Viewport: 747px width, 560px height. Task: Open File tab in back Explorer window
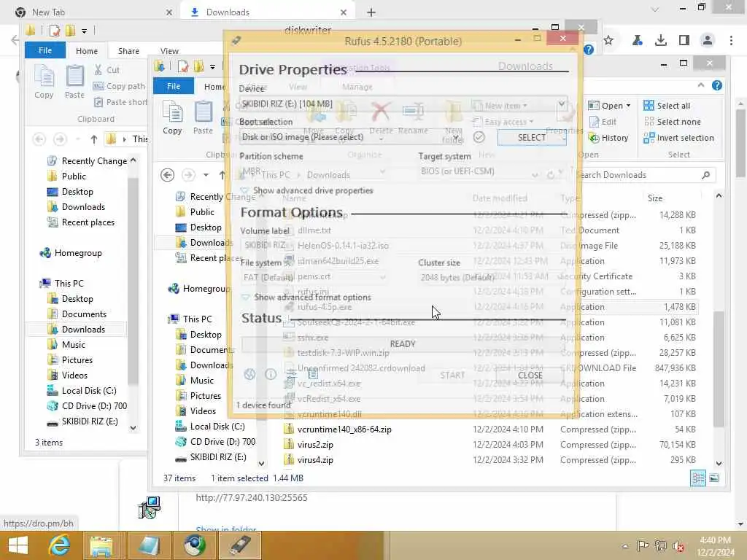[x=44, y=50]
